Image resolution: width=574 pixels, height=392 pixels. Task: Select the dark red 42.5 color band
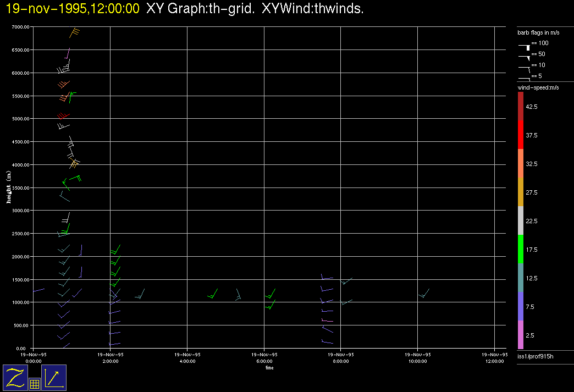(521, 106)
